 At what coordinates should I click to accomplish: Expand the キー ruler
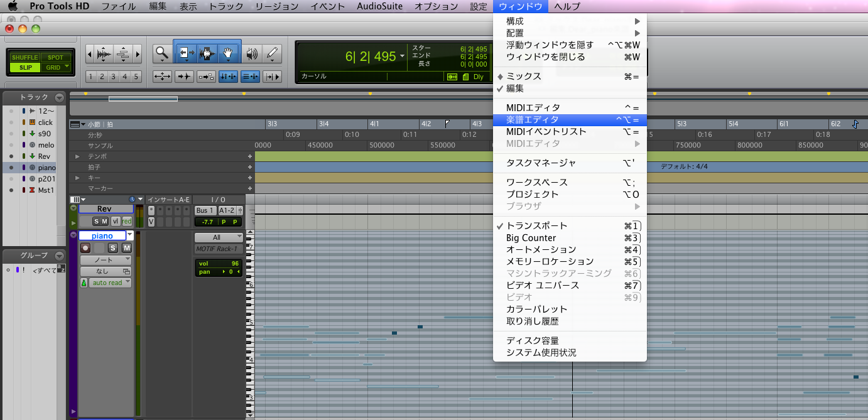[x=77, y=178]
